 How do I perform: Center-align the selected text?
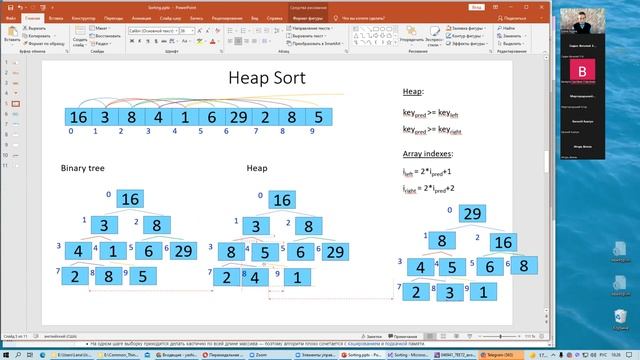[238, 41]
